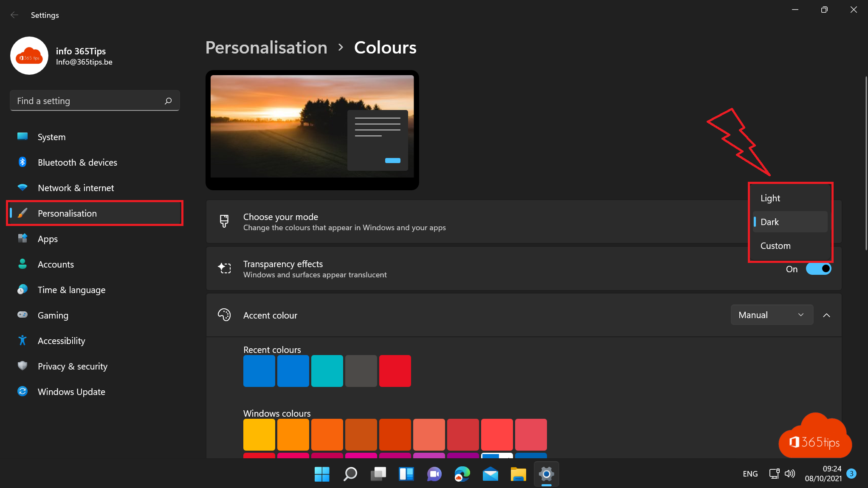The image size is (868, 488).
Task: Click the Custom mode menu entry
Action: coord(775,245)
